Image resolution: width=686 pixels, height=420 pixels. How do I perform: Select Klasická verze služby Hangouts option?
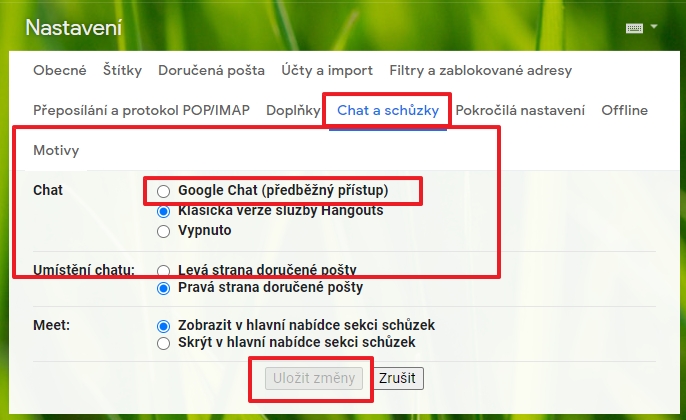click(163, 212)
